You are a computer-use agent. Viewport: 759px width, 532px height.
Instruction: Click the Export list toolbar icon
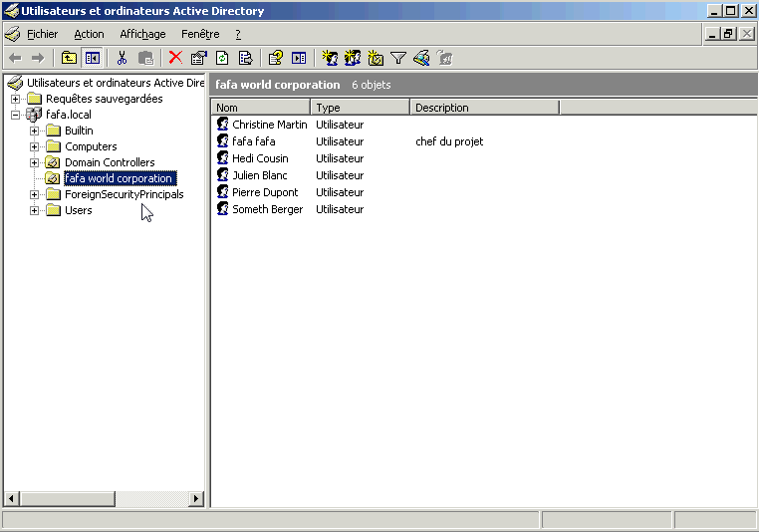pos(245,59)
